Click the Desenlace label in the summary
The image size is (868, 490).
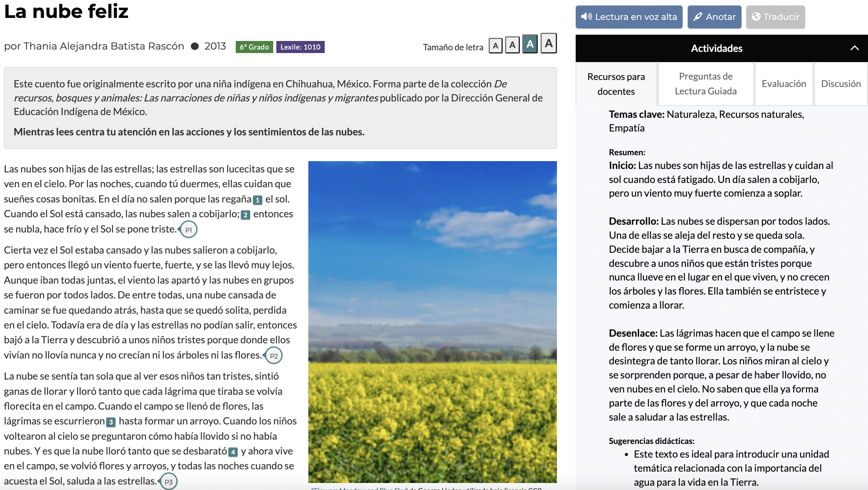point(633,333)
